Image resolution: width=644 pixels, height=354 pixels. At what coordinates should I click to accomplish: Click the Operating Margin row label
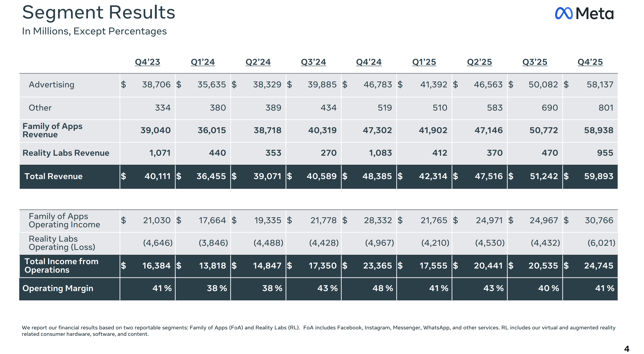[58, 288]
